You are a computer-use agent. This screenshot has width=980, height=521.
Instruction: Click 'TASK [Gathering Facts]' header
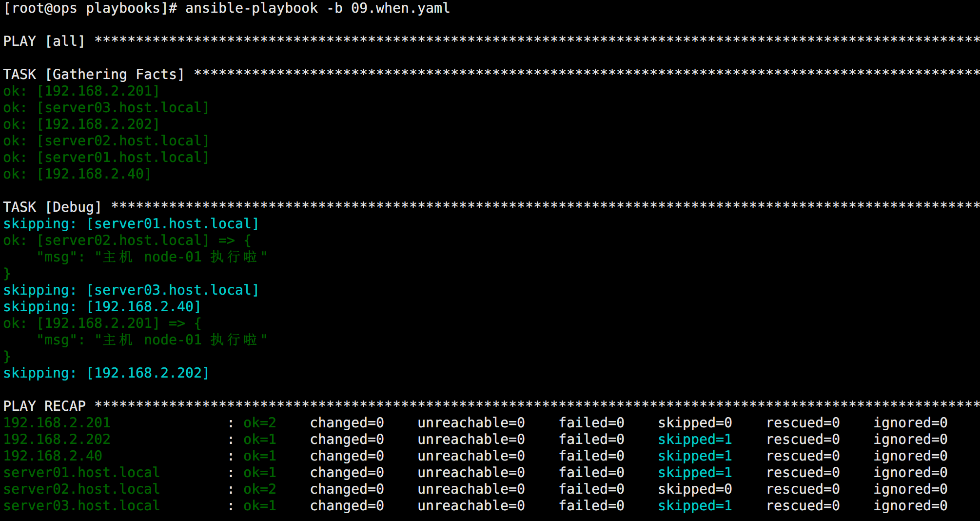click(94, 74)
